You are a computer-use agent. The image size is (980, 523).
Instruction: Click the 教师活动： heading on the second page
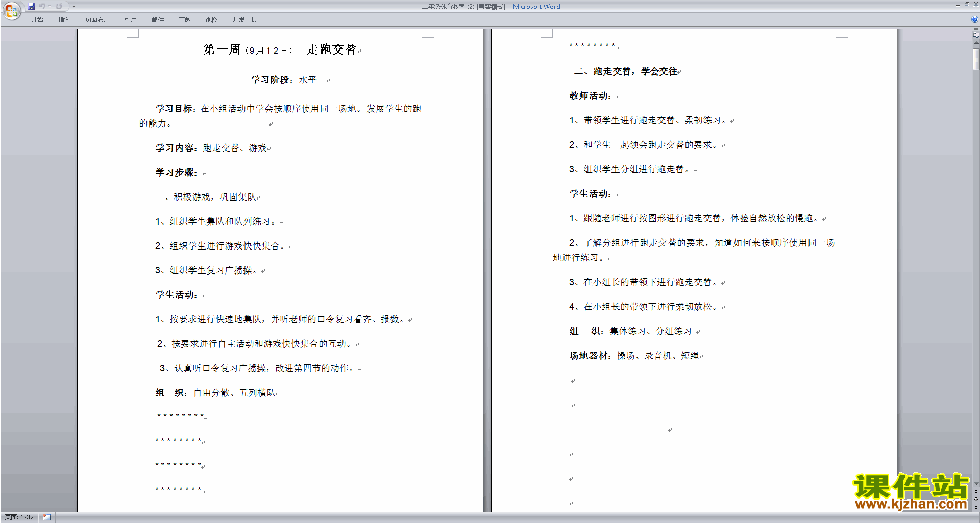591,96
